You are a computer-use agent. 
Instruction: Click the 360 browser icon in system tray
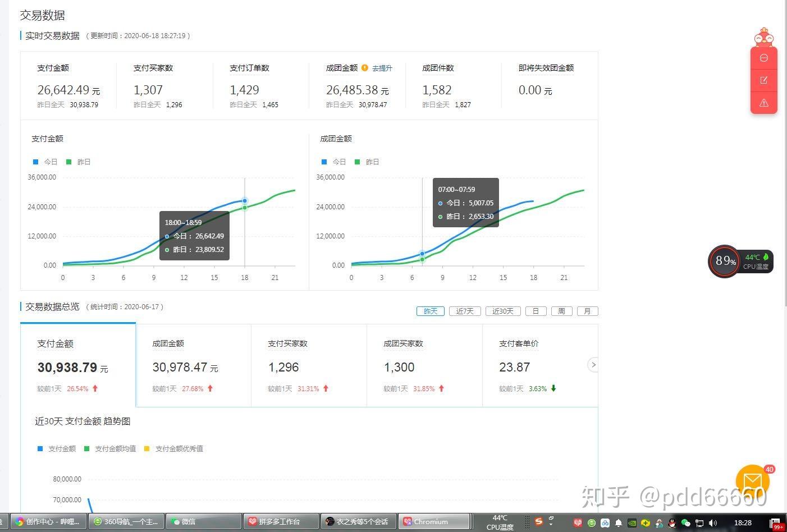point(592,523)
